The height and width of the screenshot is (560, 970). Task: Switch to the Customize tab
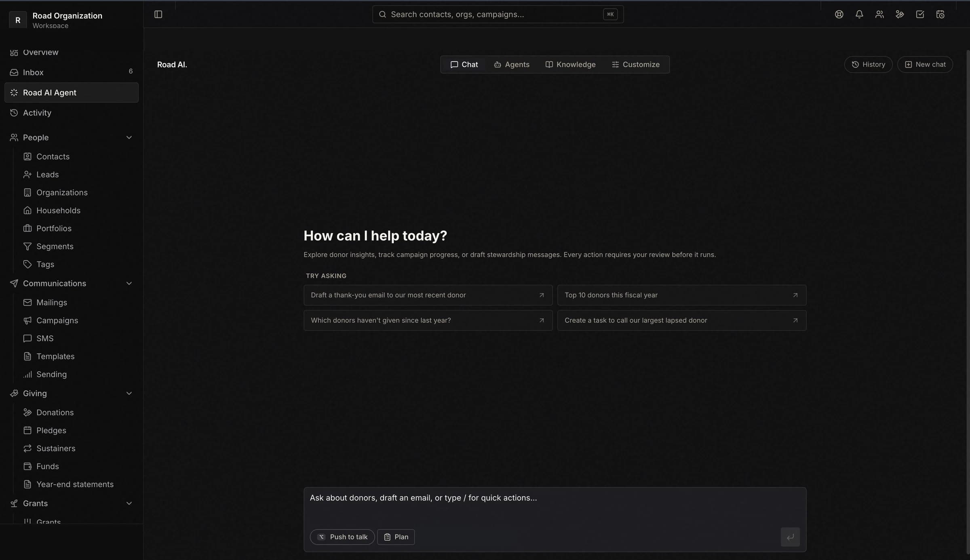[635, 65]
